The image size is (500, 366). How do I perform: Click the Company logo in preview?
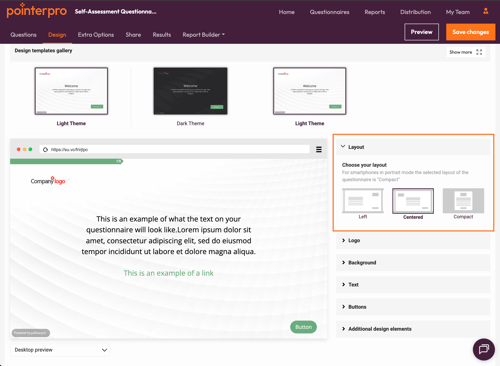(x=48, y=181)
